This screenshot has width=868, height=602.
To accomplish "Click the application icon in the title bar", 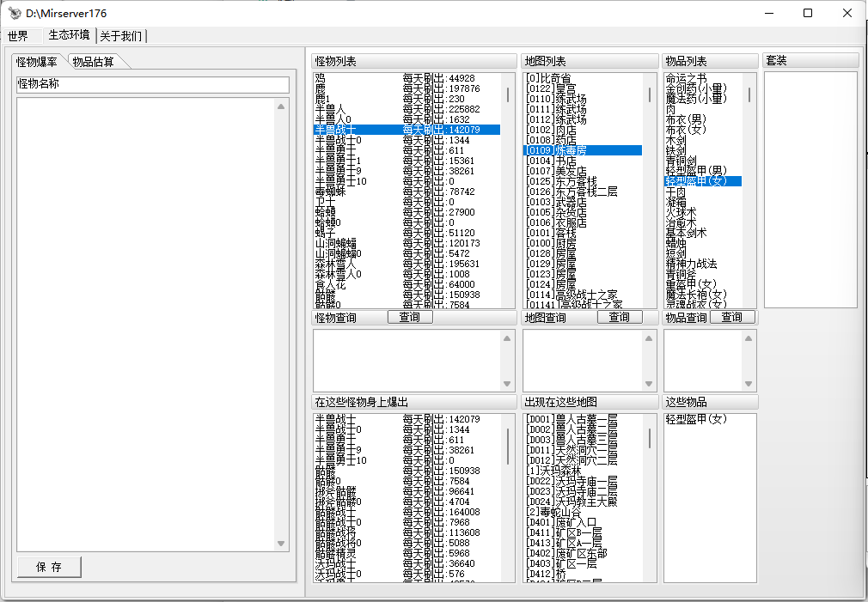I will (x=15, y=13).
